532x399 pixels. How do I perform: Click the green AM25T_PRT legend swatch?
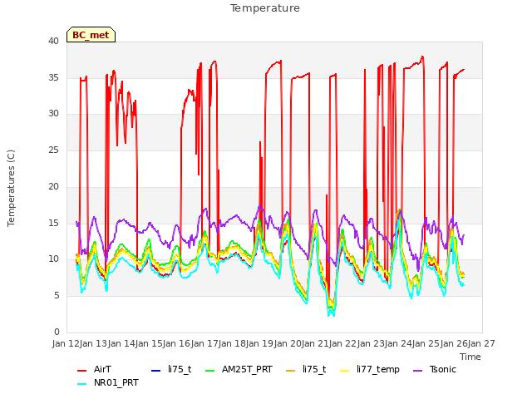[x=210, y=371]
